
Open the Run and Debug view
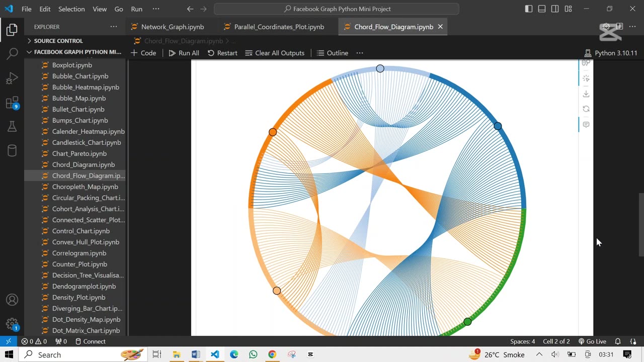click(x=12, y=78)
